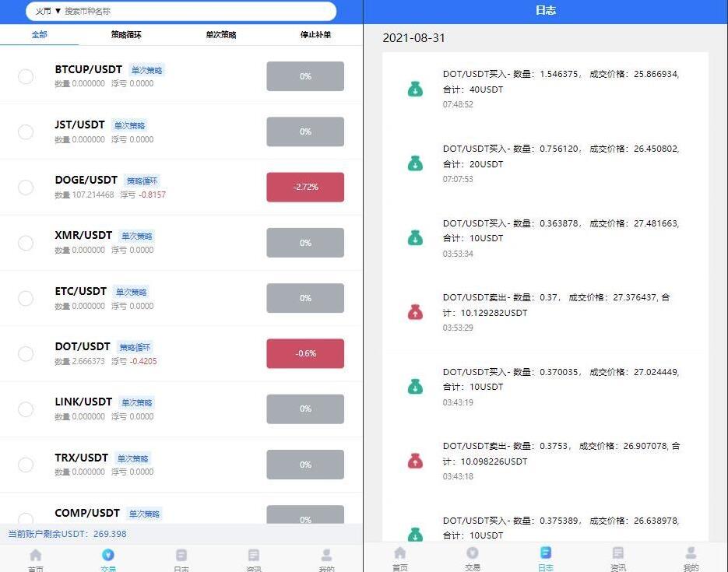728x572 pixels.
Task: Open the DOT/USDT pair name
Action: (x=83, y=346)
